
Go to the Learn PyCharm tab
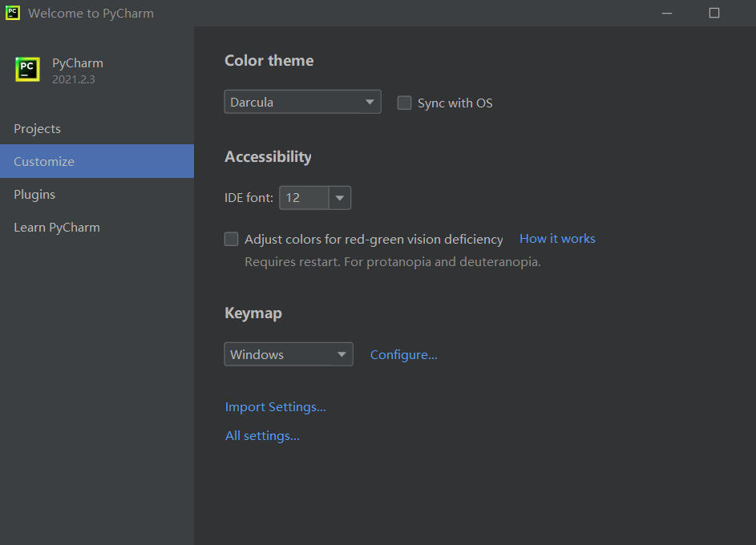click(97, 227)
